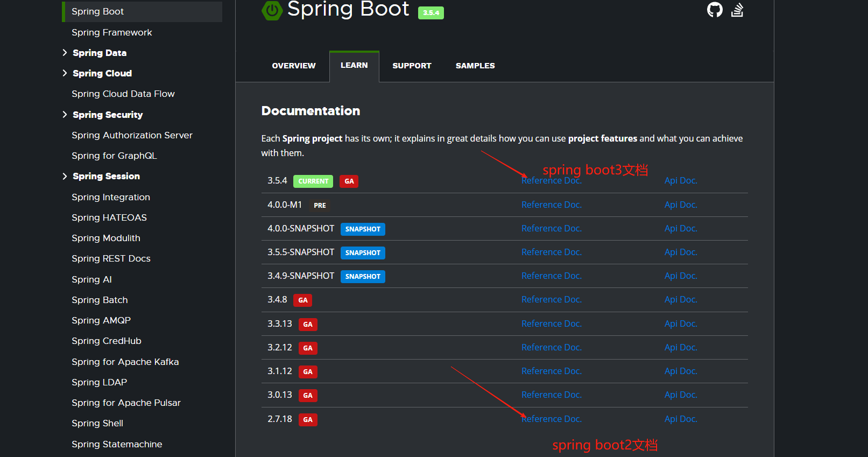
Task: Open Spring LDAP project
Action: coord(100,382)
